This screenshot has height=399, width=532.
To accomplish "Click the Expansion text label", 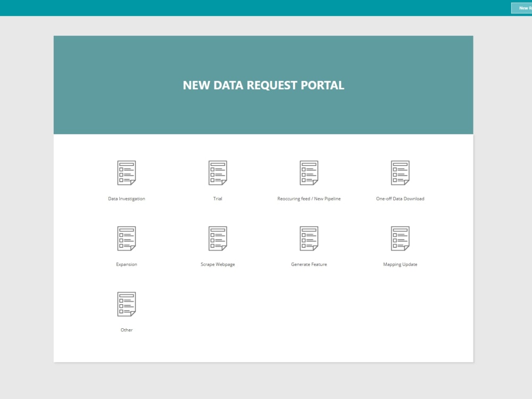I will pos(127,264).
